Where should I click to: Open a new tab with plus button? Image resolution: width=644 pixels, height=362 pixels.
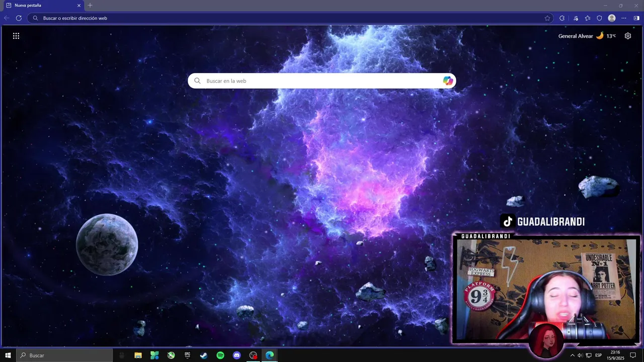(90, 6)
